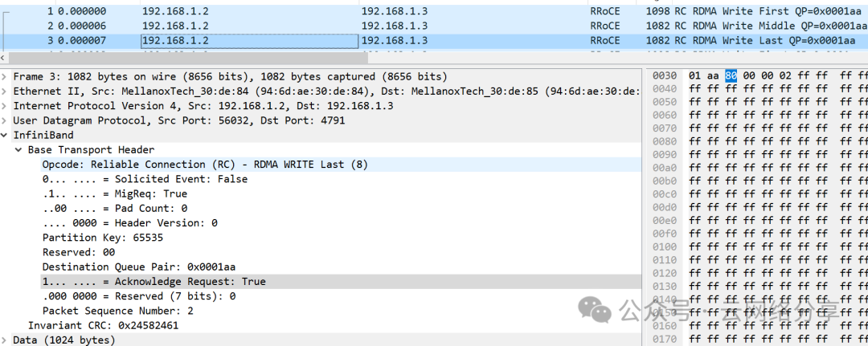Expand the Frame 3 tree node
Image resolution: width=868 pixels, height=346 pixels.
click(5, 76)
